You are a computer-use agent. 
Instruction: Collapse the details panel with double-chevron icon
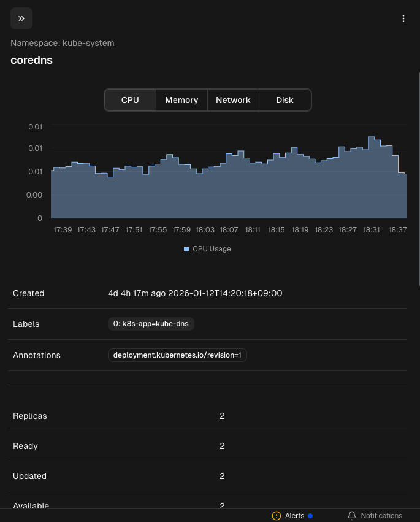click(x=21, y=18)
